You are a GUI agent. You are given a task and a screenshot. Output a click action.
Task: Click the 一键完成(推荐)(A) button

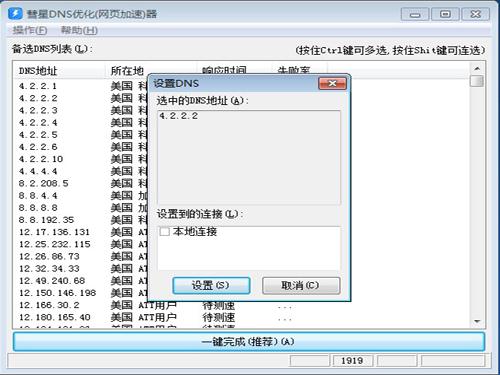249,341
